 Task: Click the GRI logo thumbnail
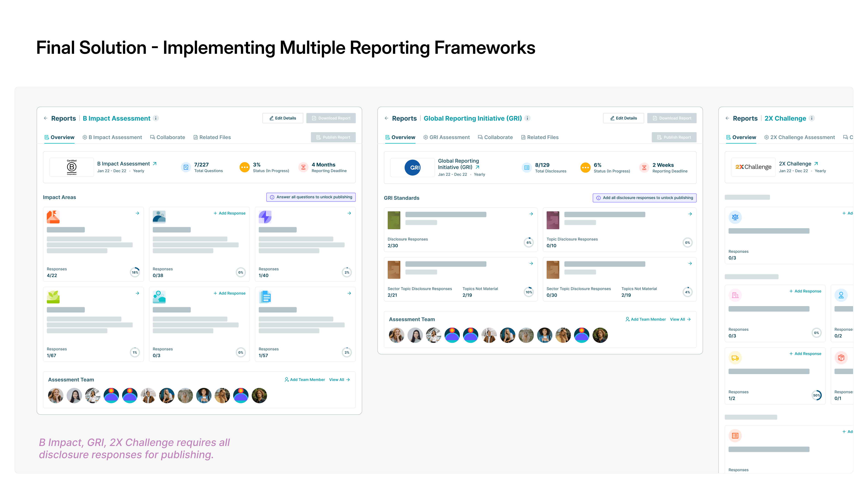click(413, 167)
